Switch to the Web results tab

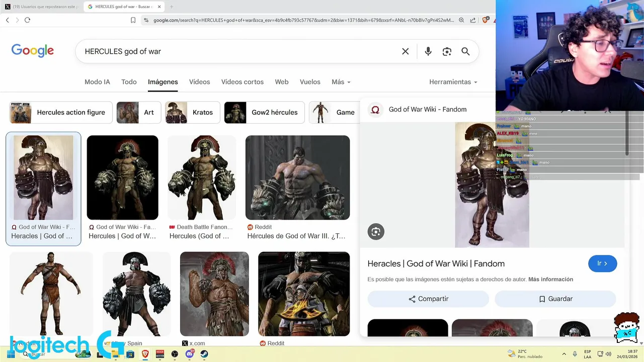pos(282,82)
